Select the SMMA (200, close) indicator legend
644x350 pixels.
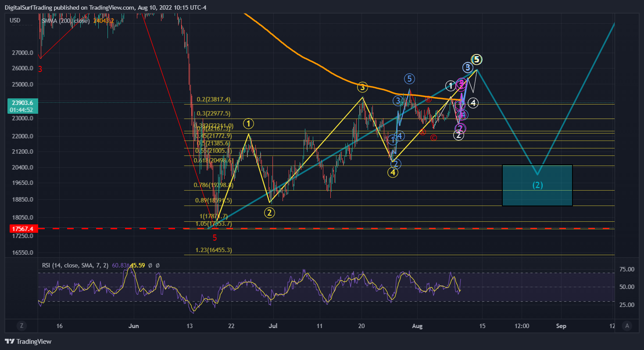pos(66,20)
